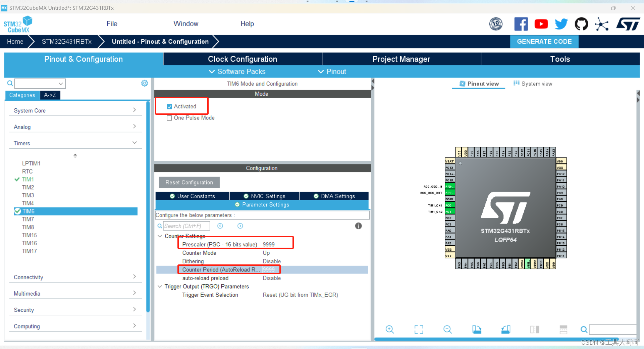Image resolution: width=644 pixels, height=349 pixels.
Task: Open the YouTube icon link
Action: [541, 24]
